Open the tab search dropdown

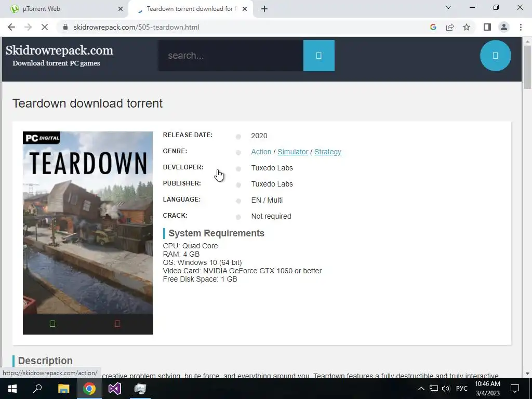448,7
